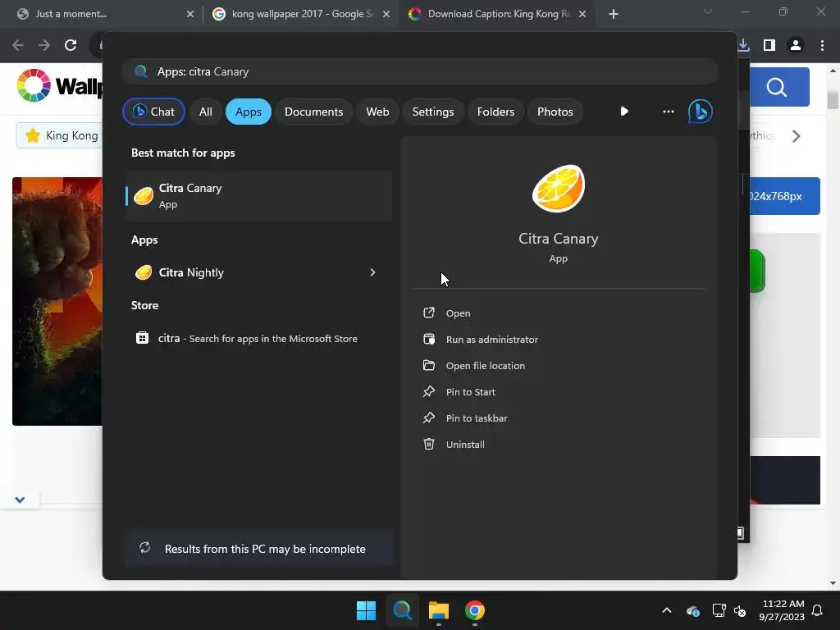Close the Download Caption King Kong tab

[x=582, y=14]
